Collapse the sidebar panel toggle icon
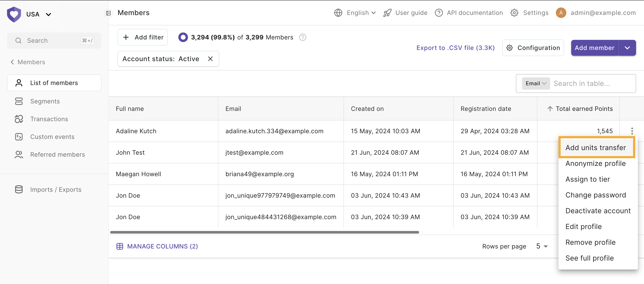 [x=108, y=13]
